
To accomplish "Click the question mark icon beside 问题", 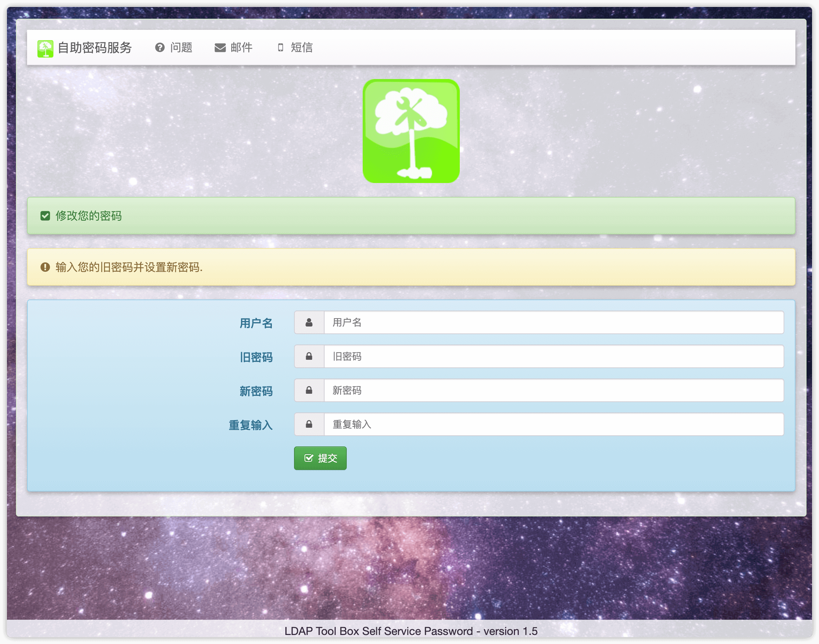I will tap(160, 47).
